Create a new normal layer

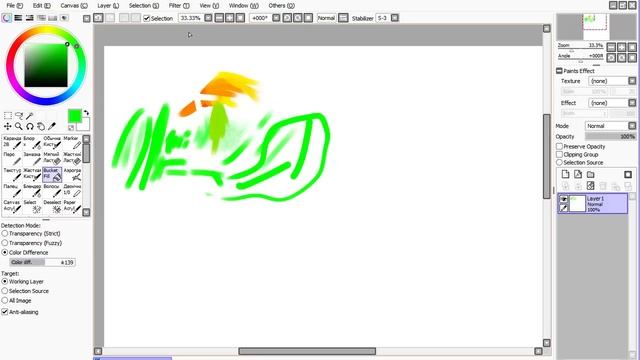565,174
